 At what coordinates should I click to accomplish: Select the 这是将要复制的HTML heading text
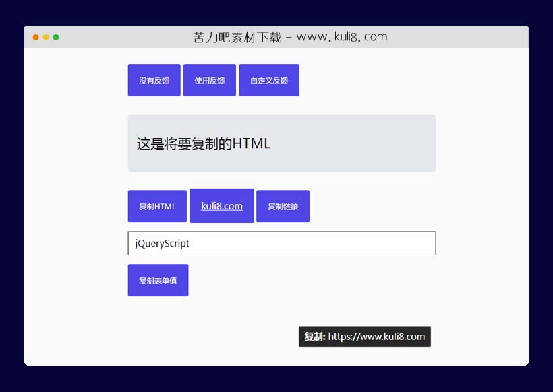coord(202,143)
